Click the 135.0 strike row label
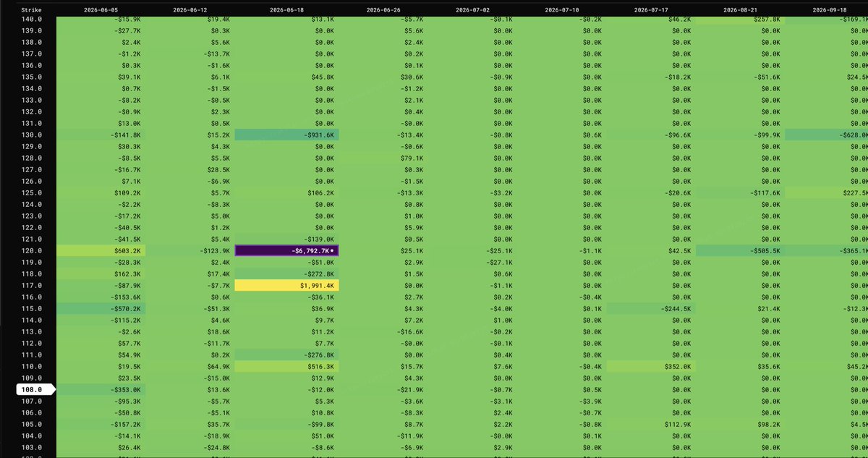Screen dimensions: 868x458 (32, 77)
